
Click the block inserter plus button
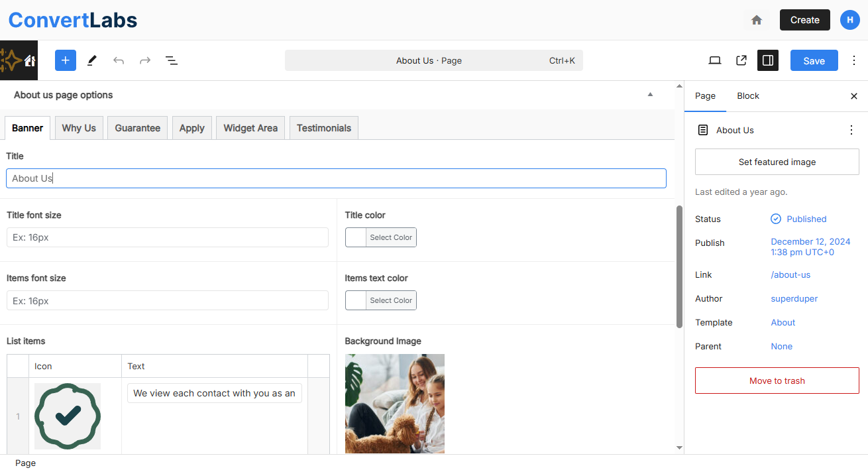[x=66, y=60]
